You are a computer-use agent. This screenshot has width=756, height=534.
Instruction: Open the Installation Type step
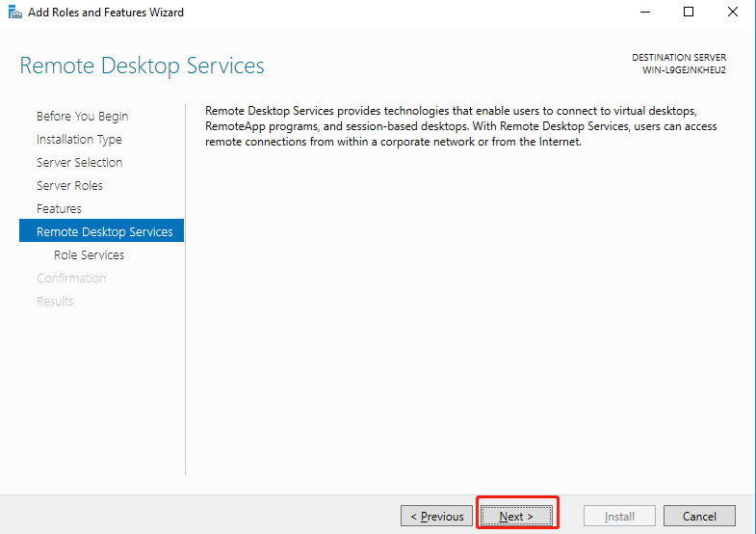click(x=79, y=140)
